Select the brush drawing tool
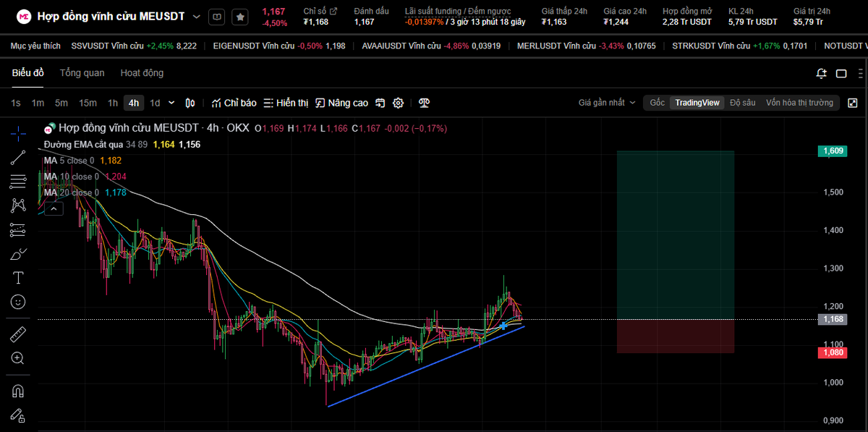Screen dimensions: 868x432 [x=17, y=253]
